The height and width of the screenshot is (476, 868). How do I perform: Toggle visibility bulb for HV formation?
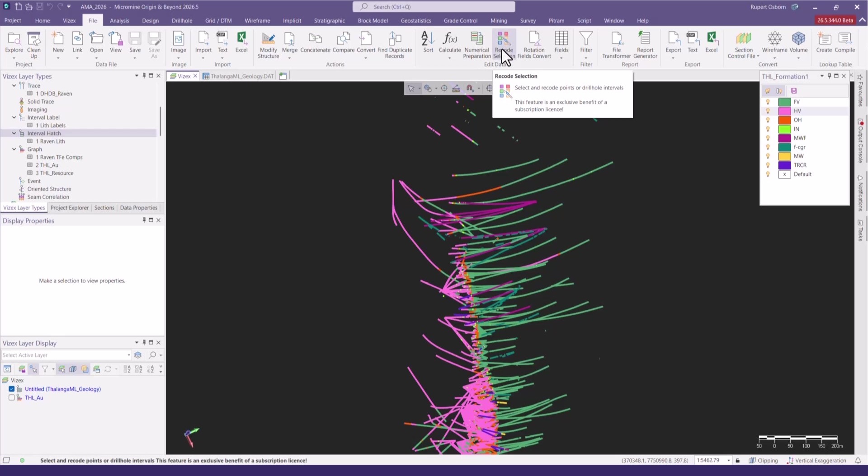pos(768,111)
